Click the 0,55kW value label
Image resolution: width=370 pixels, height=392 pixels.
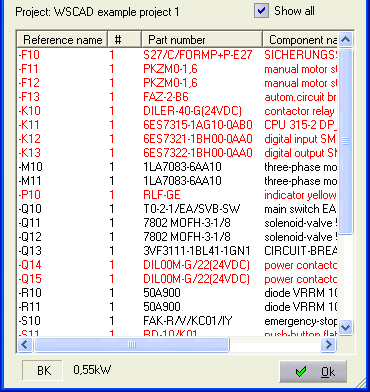(x=92, y=370)
